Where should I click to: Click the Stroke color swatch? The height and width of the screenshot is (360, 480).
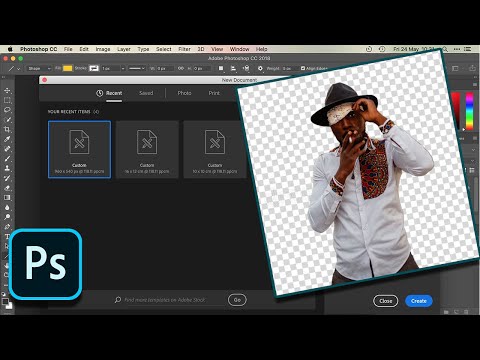point(94,68)
